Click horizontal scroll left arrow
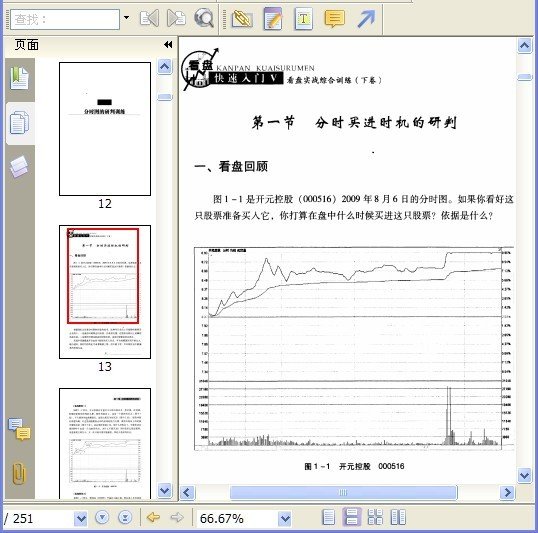This screenshot has width=538, height=533. tap(187, 493)
